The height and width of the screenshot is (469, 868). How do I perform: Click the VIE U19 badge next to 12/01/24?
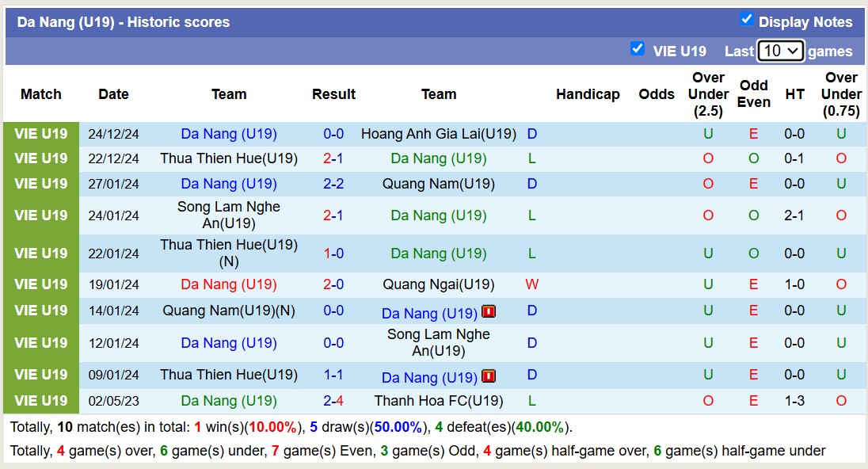click(40, 342)
